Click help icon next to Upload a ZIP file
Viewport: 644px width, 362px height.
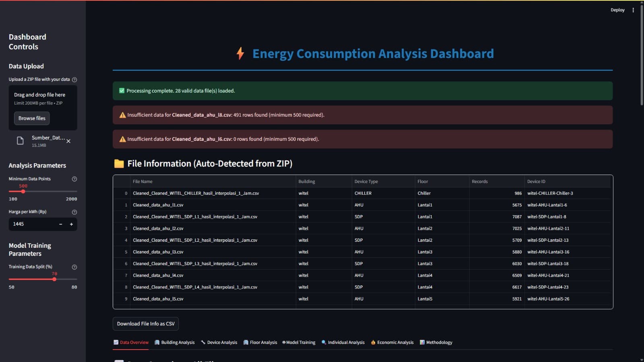pyautogui.click(x=74, y=80)
